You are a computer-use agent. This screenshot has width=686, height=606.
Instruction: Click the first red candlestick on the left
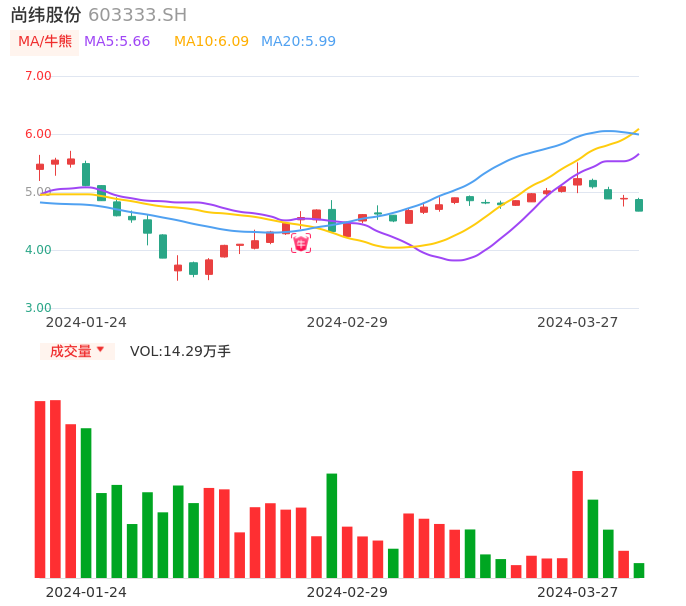pyautogui.click(x=40, y=167)
